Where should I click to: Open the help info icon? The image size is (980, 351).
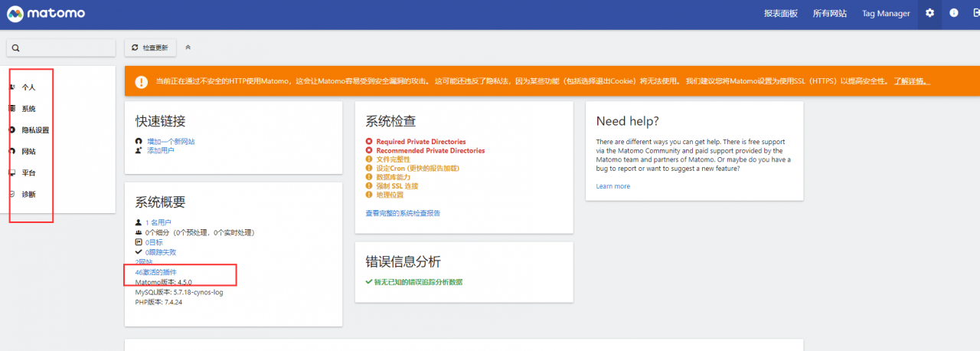953,13
